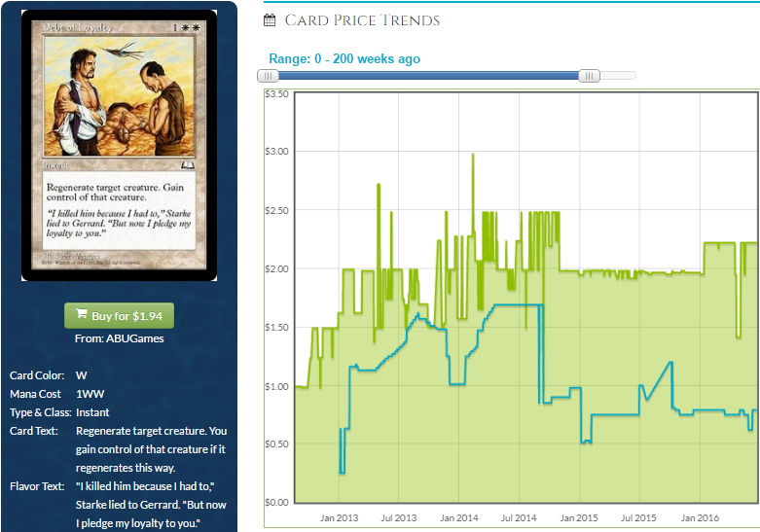Click the 'Jan 2016' axis label
Image resolution: width=760 pixels, height=532 pixels.
[x=700, y=518]
